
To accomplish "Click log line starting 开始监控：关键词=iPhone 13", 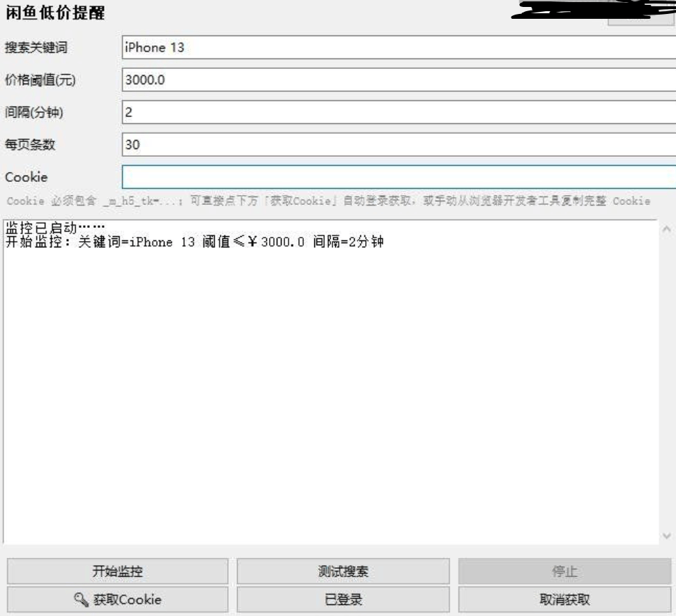I will [x=194, y=242].
